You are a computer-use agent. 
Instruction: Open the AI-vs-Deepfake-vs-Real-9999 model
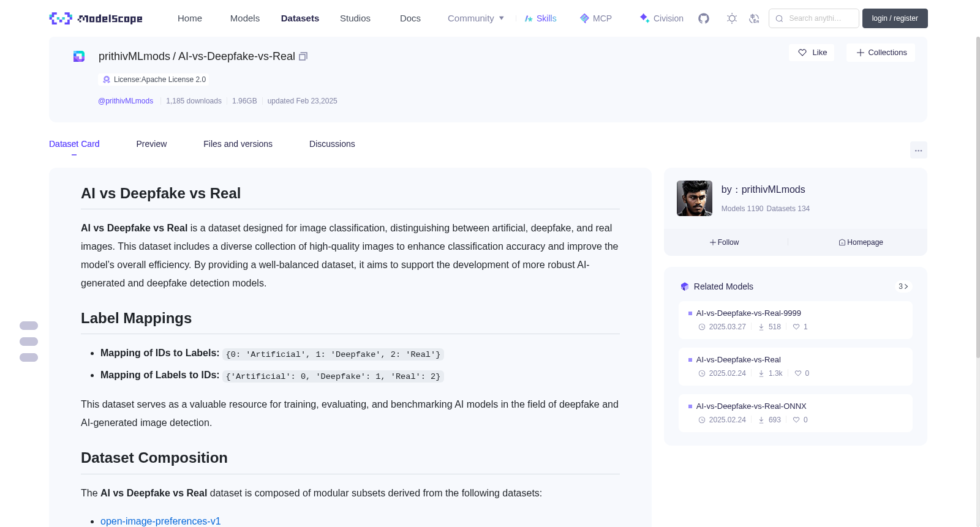tap(748, 313)
